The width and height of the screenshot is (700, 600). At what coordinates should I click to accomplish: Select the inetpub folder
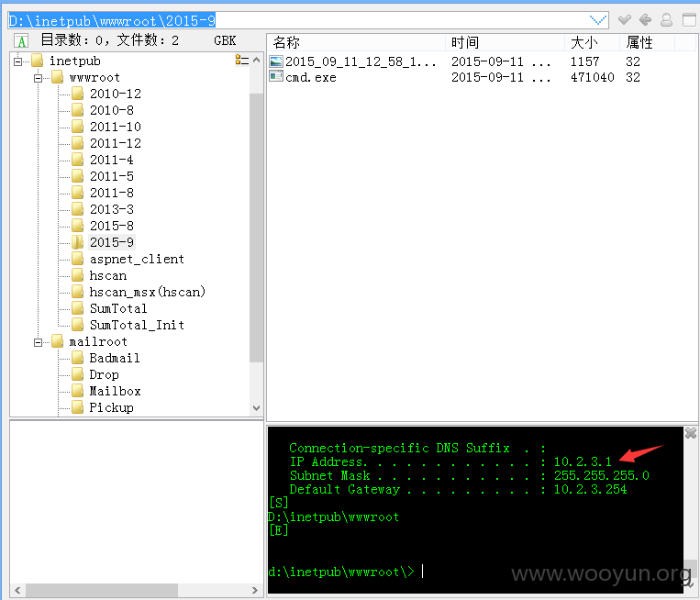click(x=74, y=61)
